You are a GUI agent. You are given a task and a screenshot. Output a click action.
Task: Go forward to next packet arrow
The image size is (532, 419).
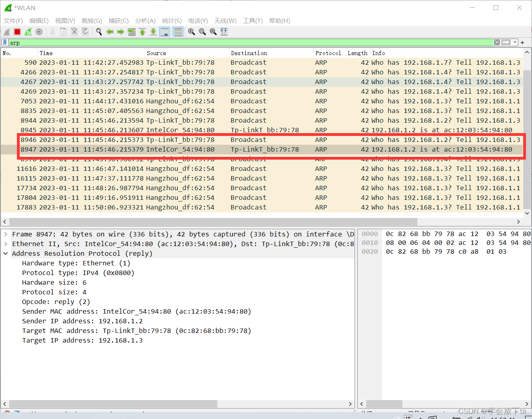(x=120, y=32)
